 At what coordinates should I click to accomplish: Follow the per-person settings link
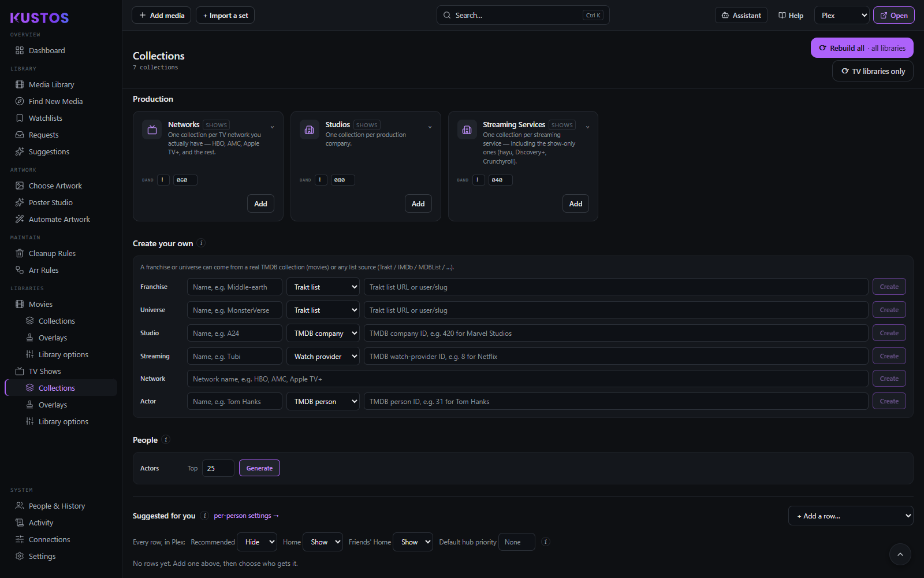coord(246,516)
